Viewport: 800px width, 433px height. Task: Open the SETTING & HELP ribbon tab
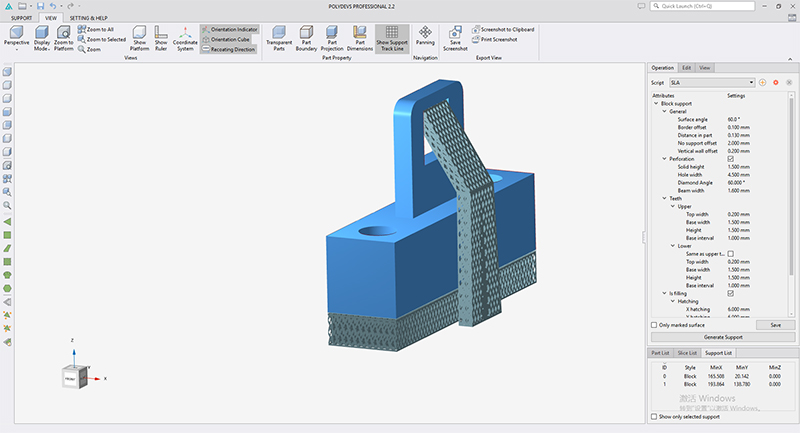coord(89,18)
